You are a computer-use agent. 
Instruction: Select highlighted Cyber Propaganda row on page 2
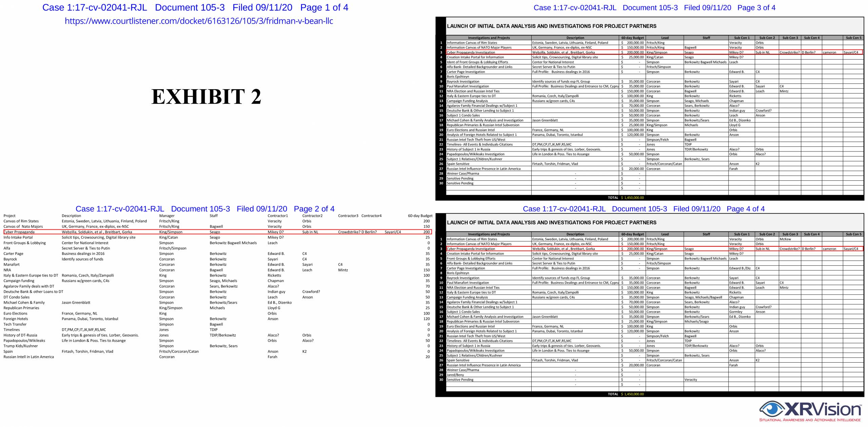coord(217,232)
